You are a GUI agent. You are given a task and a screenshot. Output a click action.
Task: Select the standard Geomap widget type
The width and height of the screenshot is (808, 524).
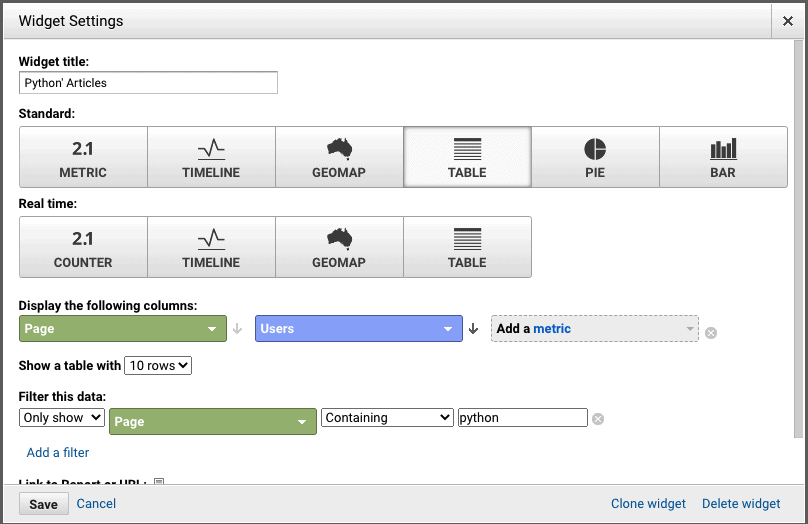tap(339, 157)
